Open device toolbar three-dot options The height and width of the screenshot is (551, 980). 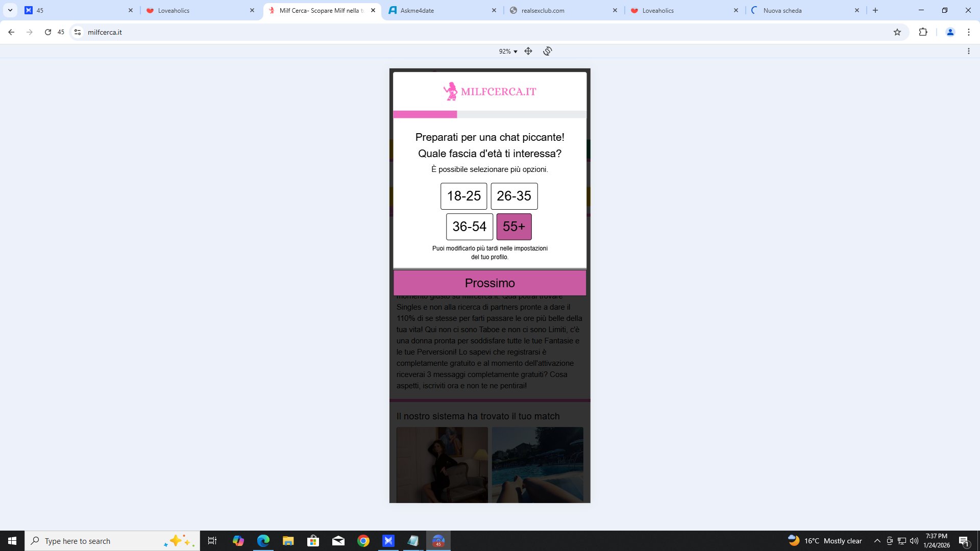click(x=968, y=51)
